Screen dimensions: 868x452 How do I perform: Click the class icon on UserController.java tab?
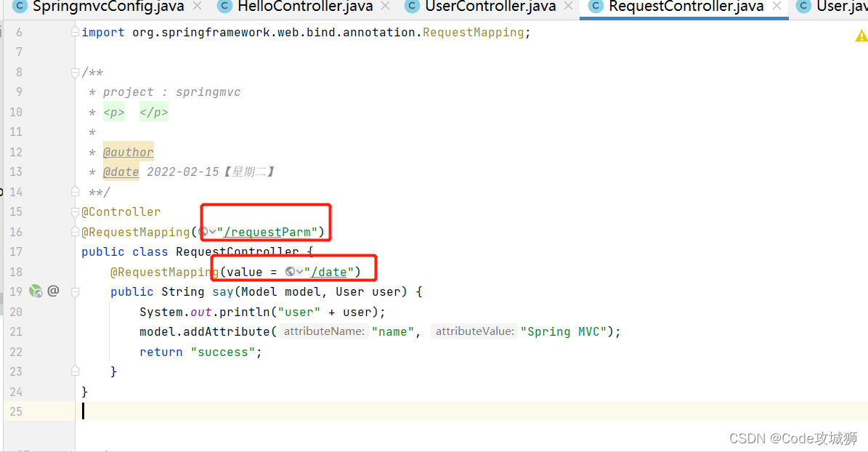[412, 6]
